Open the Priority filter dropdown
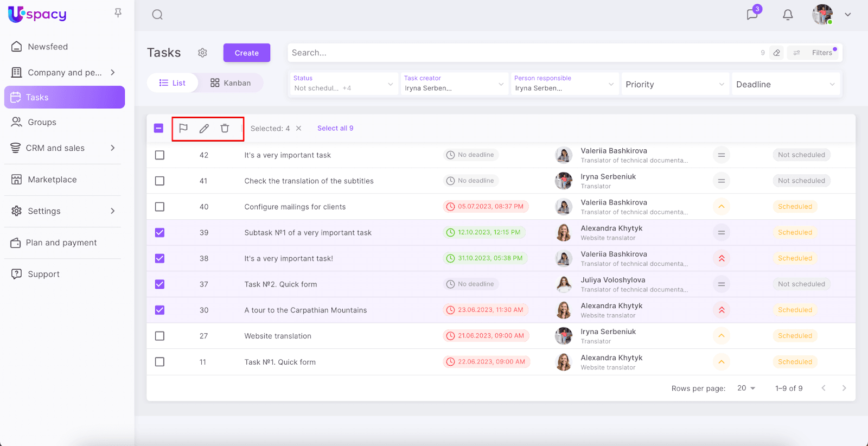868x446 pixels. (674, 85)
